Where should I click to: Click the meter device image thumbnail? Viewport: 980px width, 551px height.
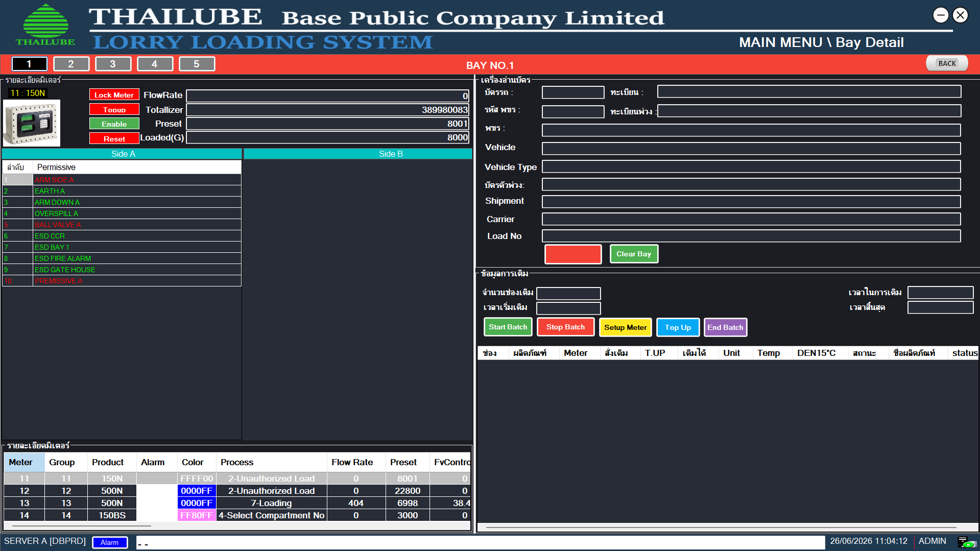32,123
